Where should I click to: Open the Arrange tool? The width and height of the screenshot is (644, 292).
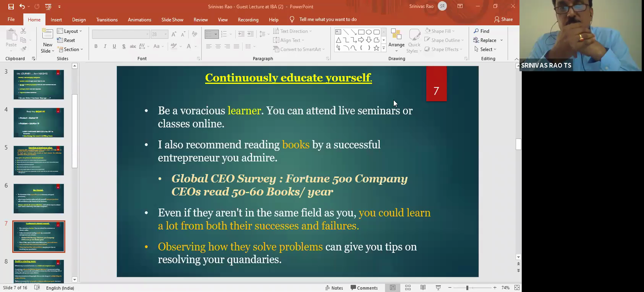pyautogui.click(x=396, y=40)
